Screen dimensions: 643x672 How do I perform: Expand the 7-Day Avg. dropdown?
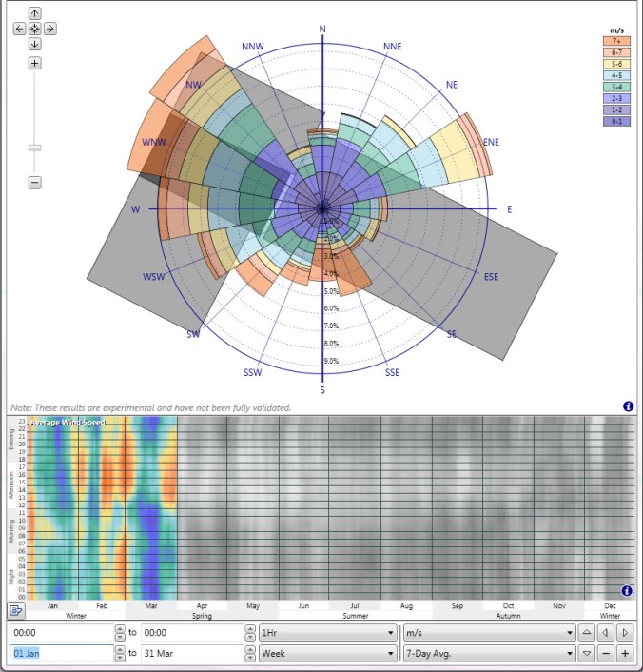coord(488,654)
